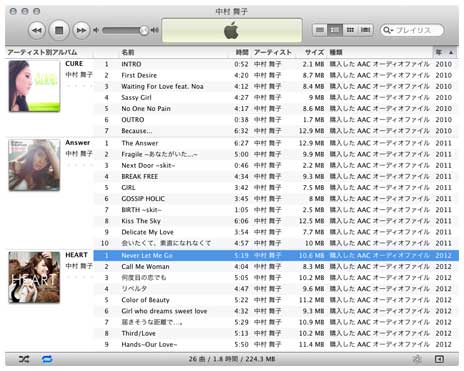
Task: Open the search magnifier dropdown
Action: (388, 30)
